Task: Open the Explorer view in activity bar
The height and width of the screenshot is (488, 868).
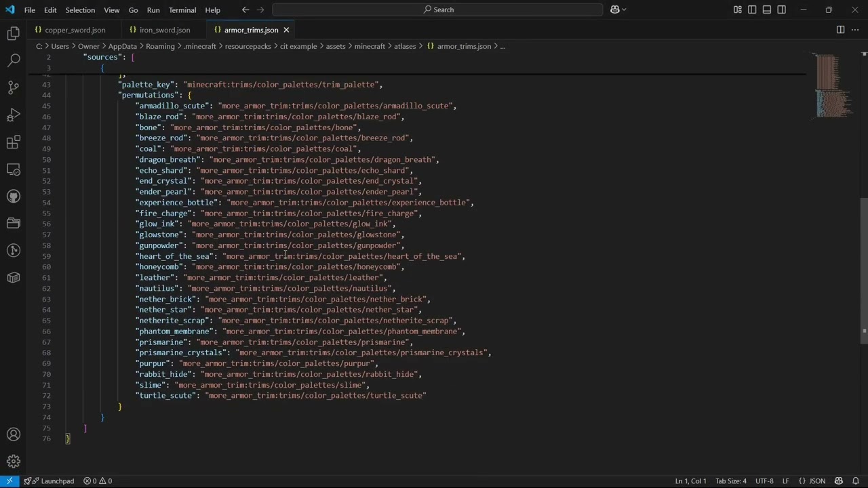Action: click(14, 33)
